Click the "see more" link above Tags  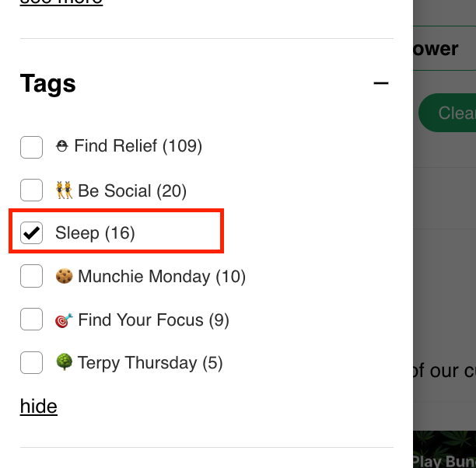(x=61, y=2)
